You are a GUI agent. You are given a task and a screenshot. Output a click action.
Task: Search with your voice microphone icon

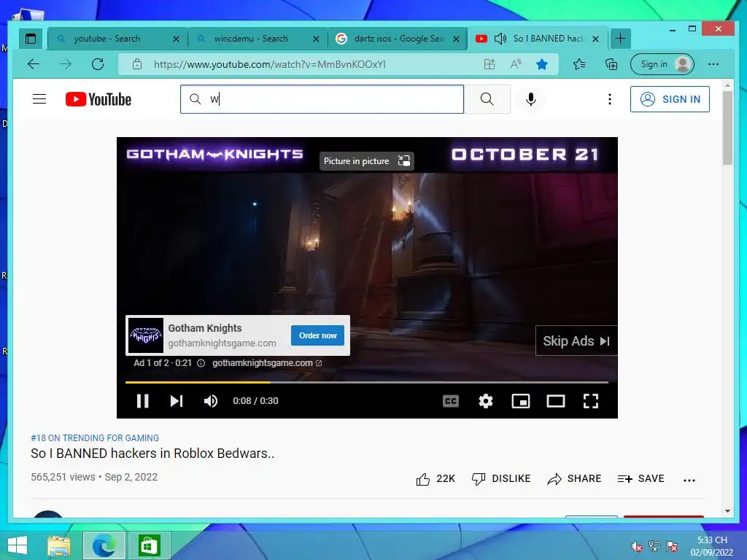531,99
